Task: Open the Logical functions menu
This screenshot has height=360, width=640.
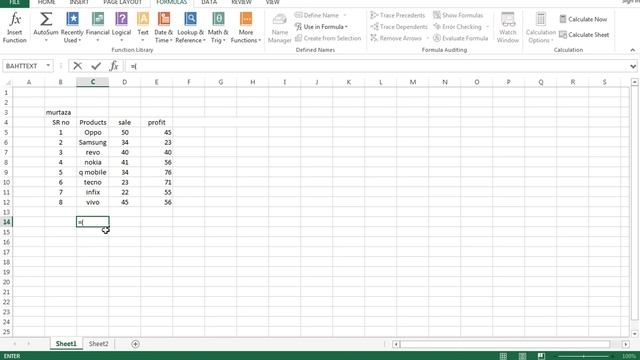Action: click(x=121, y=27)
